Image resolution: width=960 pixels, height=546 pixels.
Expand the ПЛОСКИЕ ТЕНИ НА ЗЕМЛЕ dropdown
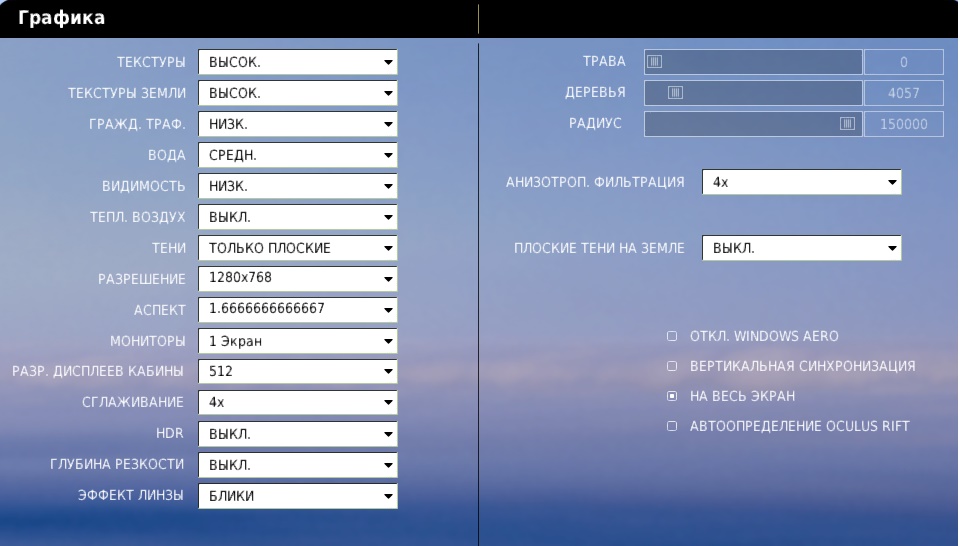[x=801, y=248]
